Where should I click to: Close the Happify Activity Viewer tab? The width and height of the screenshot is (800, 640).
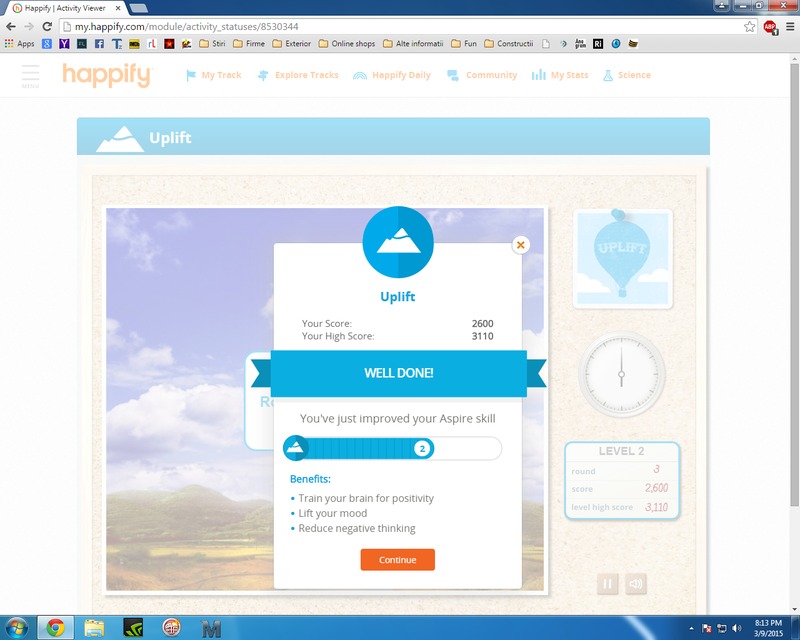point(118,8)
